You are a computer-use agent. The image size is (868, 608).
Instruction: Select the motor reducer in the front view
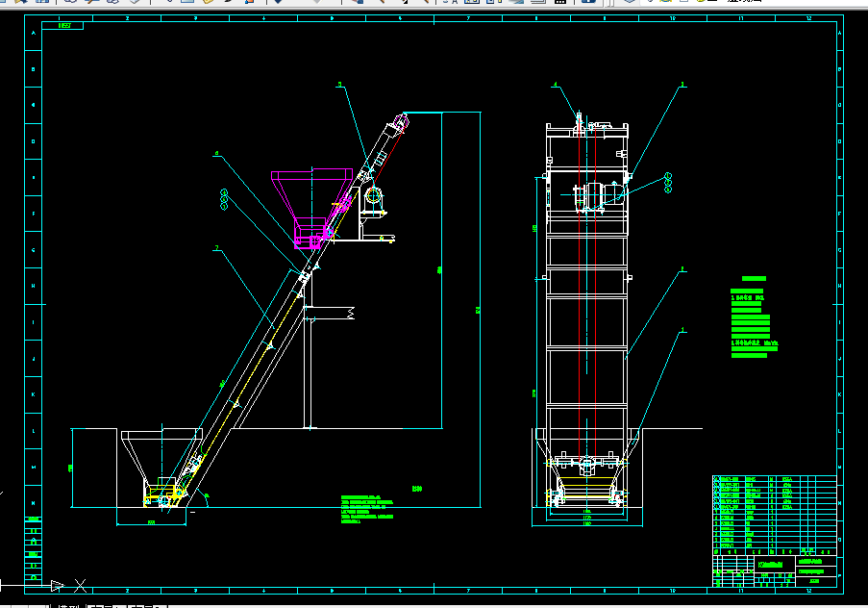[598, 195]
